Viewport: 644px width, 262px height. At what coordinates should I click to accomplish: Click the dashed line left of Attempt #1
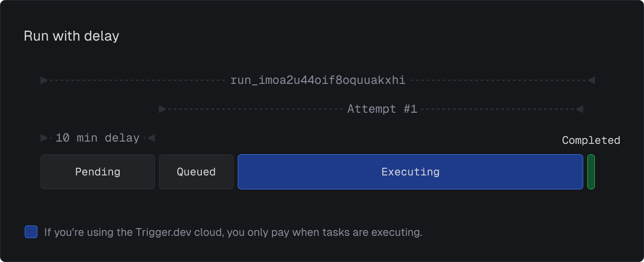tap(255, 109)
